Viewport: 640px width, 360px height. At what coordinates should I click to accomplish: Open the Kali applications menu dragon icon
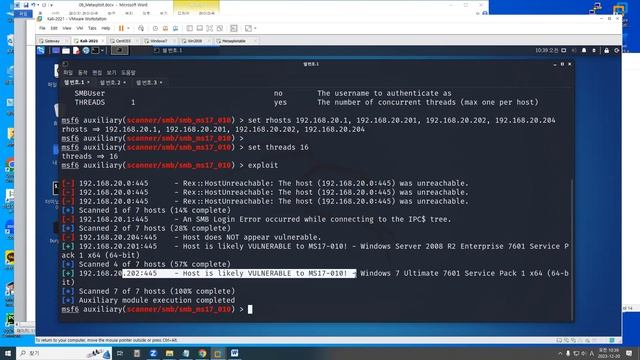[x=41, y=51]
